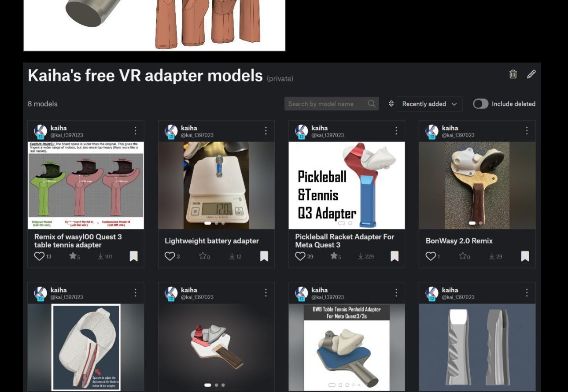
Task: Click the 8 models count text
Action: (x=43, y=104)
